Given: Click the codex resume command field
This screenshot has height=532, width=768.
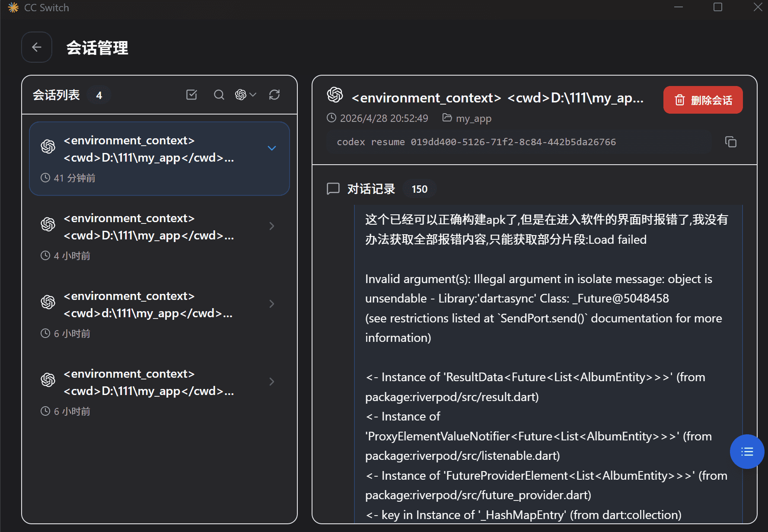Looking at the screenshot, I should pos(519,142).
